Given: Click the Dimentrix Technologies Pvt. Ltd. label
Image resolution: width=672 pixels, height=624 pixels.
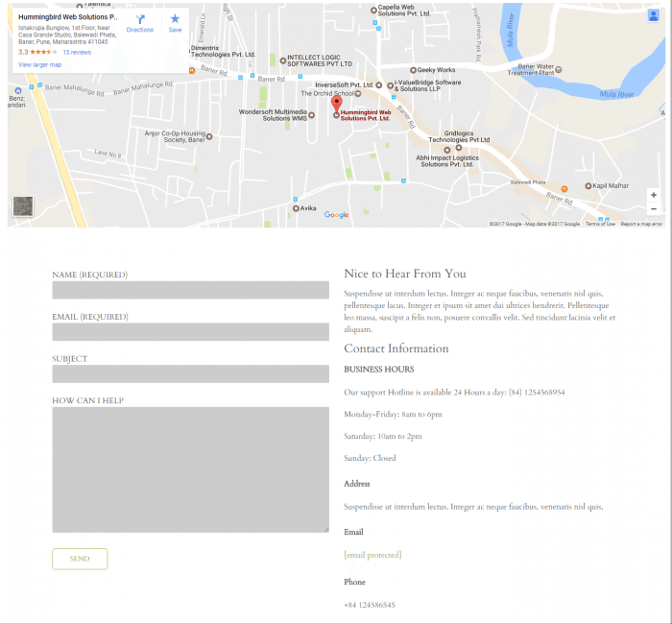Looking at the screenshot, I should 223,52.
